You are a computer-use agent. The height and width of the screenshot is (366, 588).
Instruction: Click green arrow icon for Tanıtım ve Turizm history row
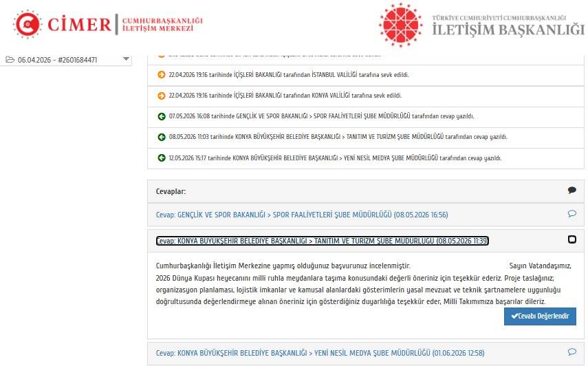click(x=161, y=137)
